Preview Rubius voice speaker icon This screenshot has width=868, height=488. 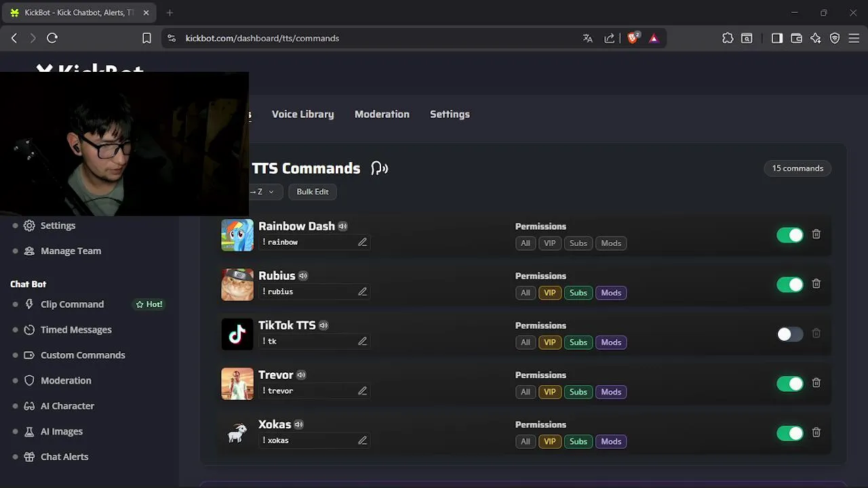pyautogui.click(x=303, y=276)
